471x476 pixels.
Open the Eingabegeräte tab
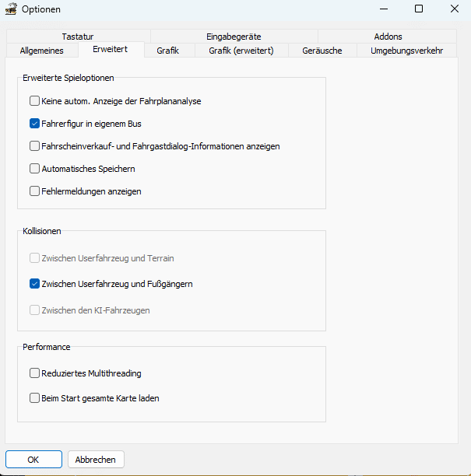(x=234, y=37)
